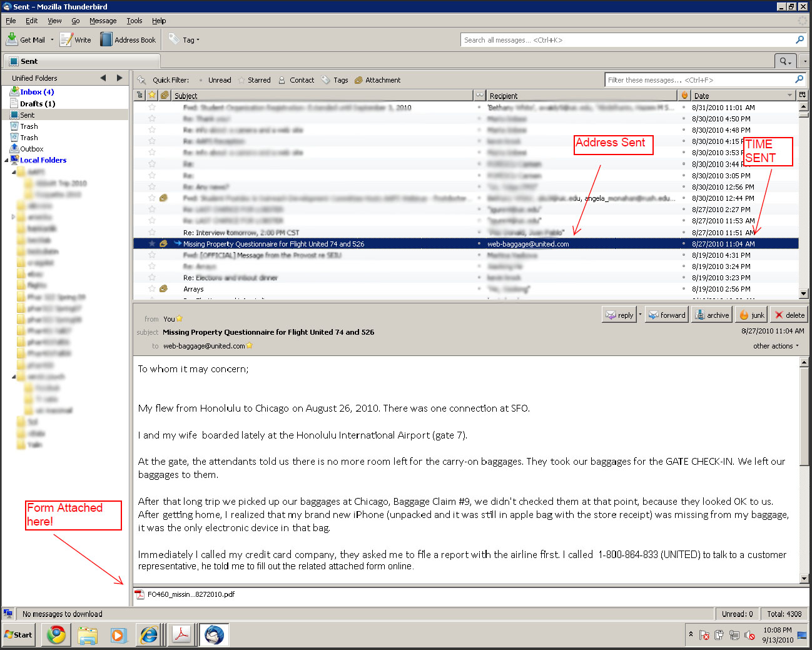The image size is (812, 650).
Task: Open the reply options dropdown arrow
Action: tap(640, 315)
